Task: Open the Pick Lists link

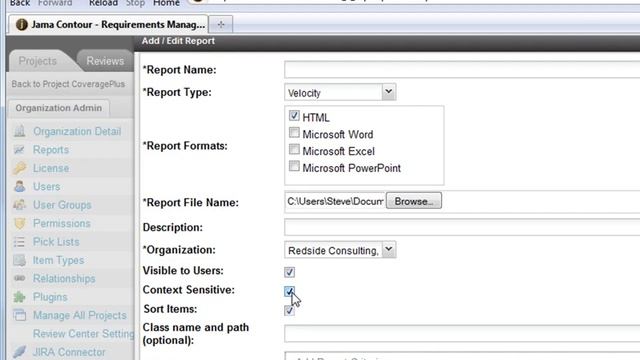Action: [56, 242]
